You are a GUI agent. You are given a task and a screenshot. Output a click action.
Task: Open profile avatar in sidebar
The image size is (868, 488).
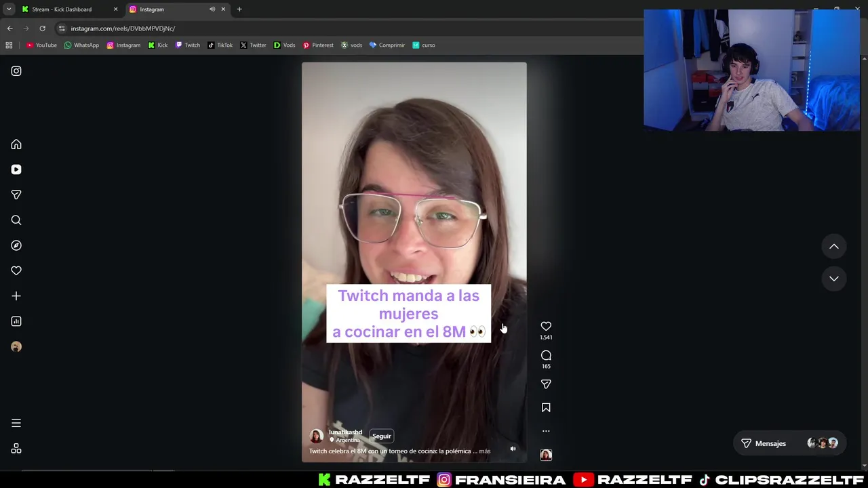(16, 347)
